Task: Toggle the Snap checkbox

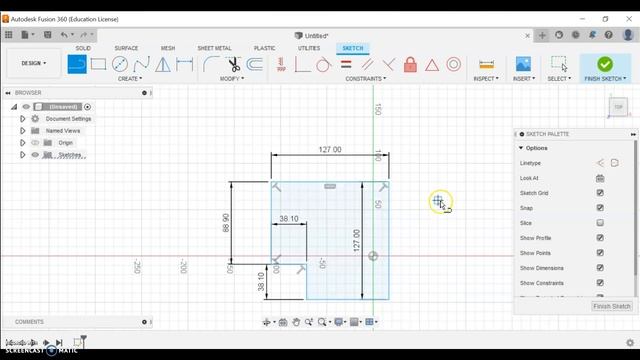Action: (x=600, y=208)
